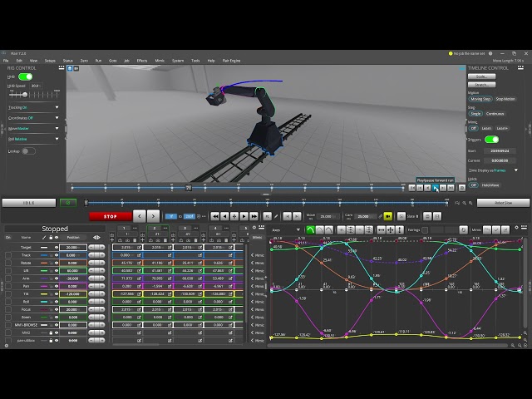Click the fast rewind double-arrow button

[x=214, y=216]
